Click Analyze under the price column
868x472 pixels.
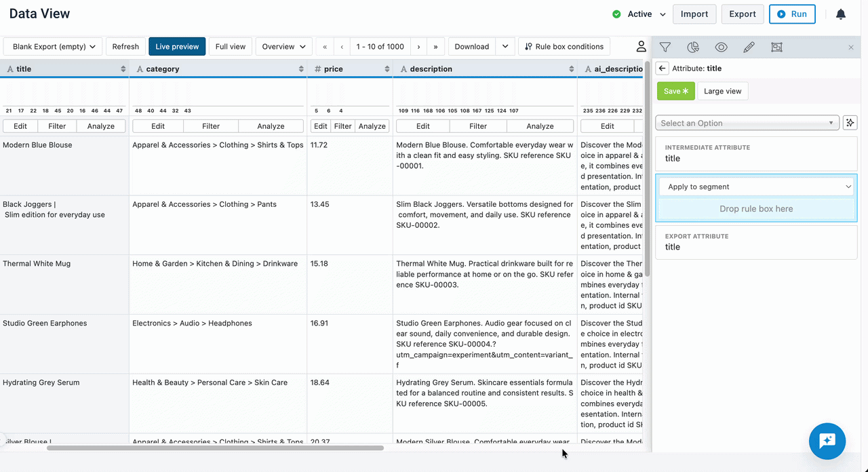click(x=372, y=126)
